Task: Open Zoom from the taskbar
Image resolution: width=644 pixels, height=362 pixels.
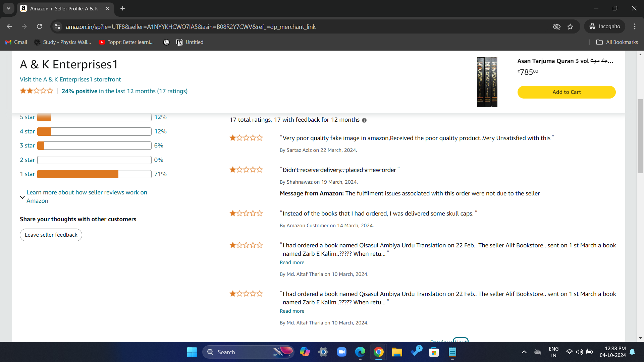Action: coord(341,352)
